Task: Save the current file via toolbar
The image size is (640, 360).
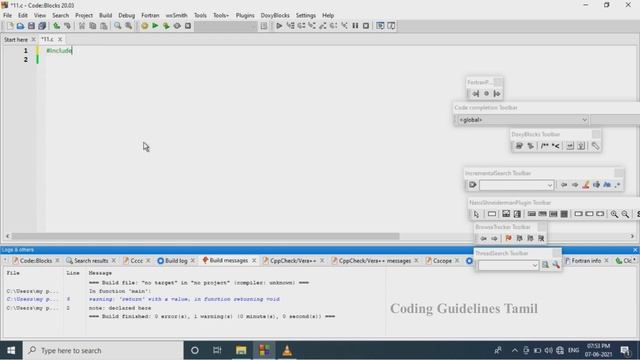Action: 31,26
